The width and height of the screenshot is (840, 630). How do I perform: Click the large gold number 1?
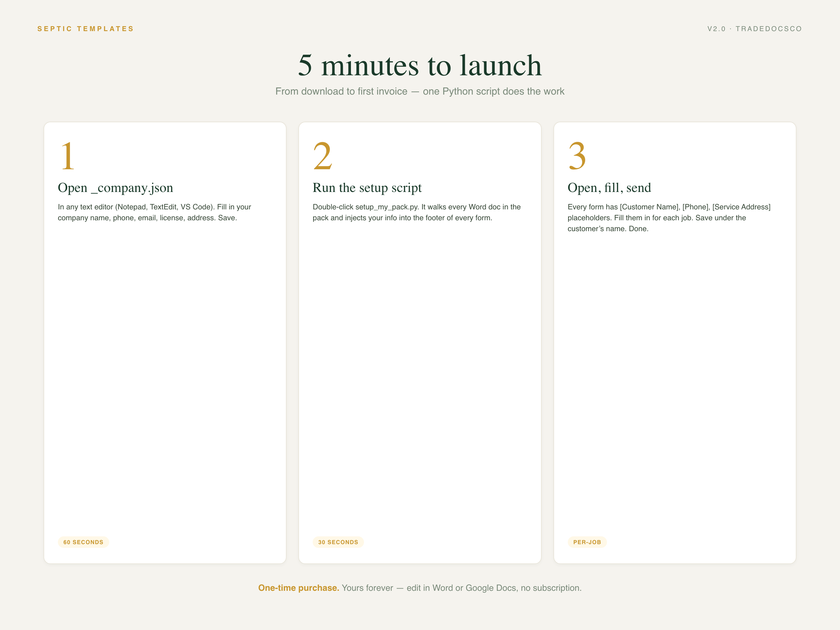pyautogui.click(x=68, y=156)
